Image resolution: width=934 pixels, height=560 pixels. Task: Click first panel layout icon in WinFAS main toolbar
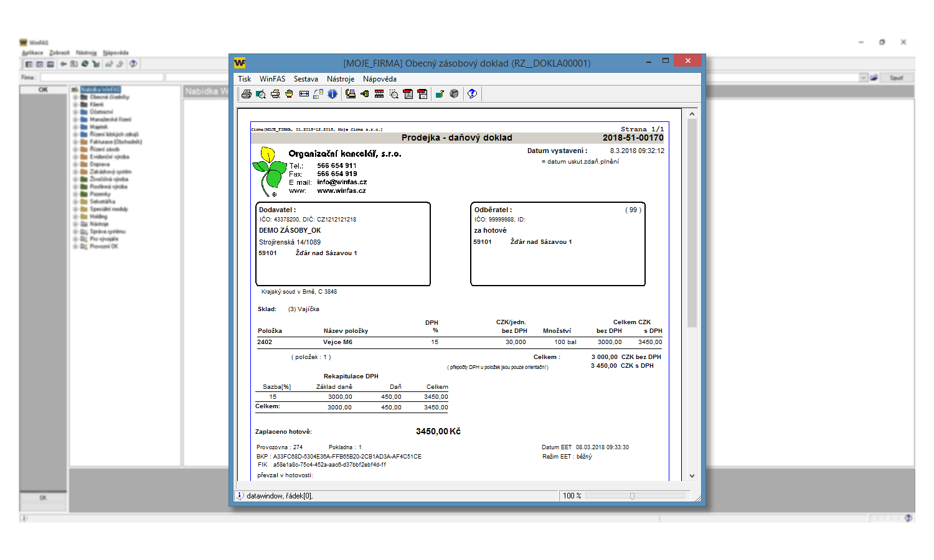click(29, 64)
